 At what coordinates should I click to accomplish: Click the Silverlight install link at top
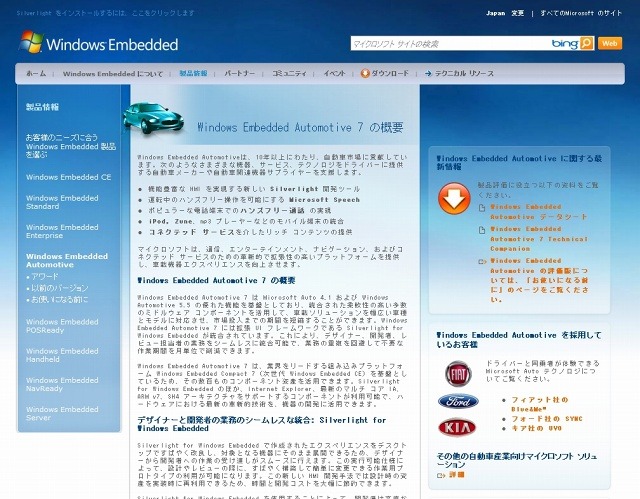[105, 13]
